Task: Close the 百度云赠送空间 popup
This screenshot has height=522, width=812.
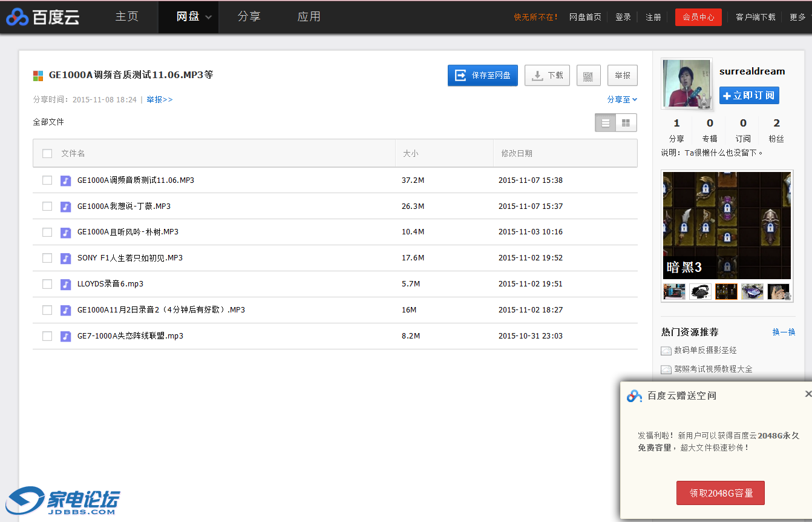Action: coord(808,394)
